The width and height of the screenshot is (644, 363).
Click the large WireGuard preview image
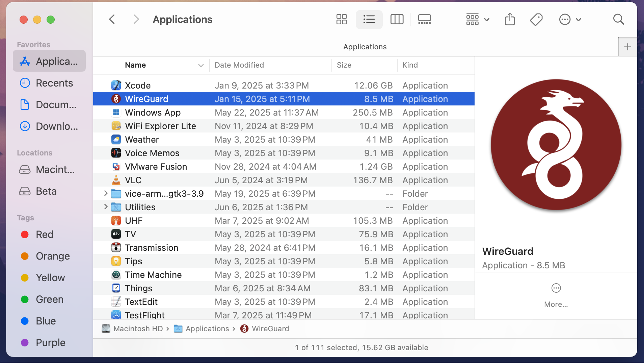tap(556, 145)
